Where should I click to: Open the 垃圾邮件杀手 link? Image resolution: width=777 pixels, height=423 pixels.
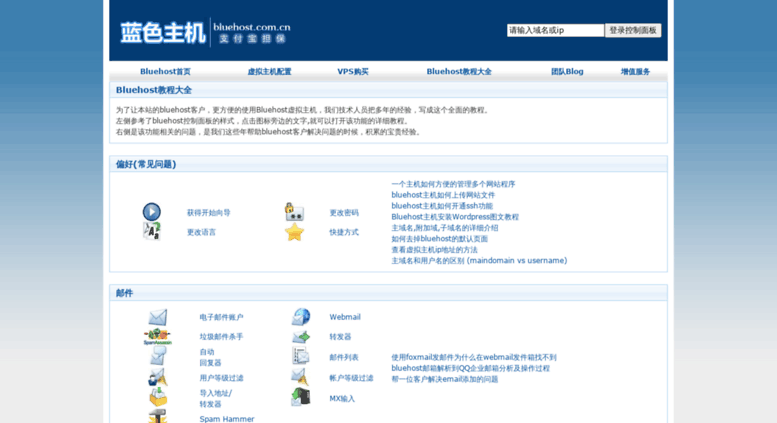[x=222, y=336]
